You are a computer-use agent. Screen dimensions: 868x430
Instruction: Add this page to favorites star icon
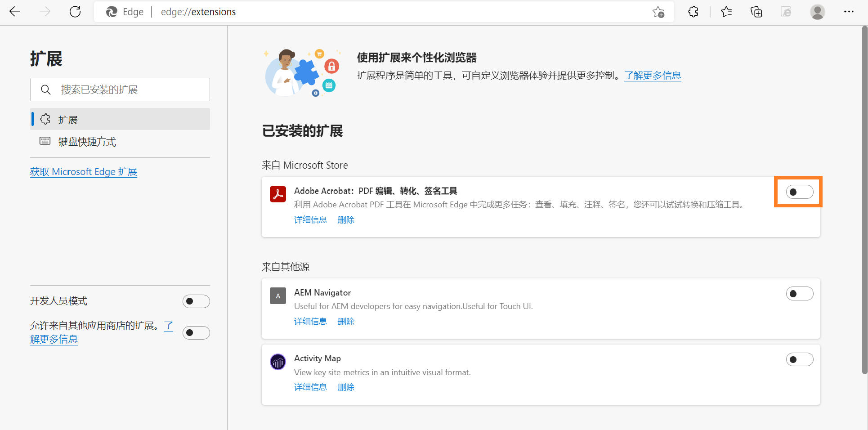coord(658,12)
